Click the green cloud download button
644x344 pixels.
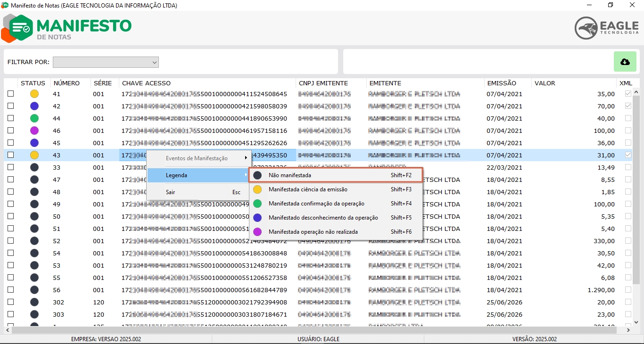click(x=625, y=62)
